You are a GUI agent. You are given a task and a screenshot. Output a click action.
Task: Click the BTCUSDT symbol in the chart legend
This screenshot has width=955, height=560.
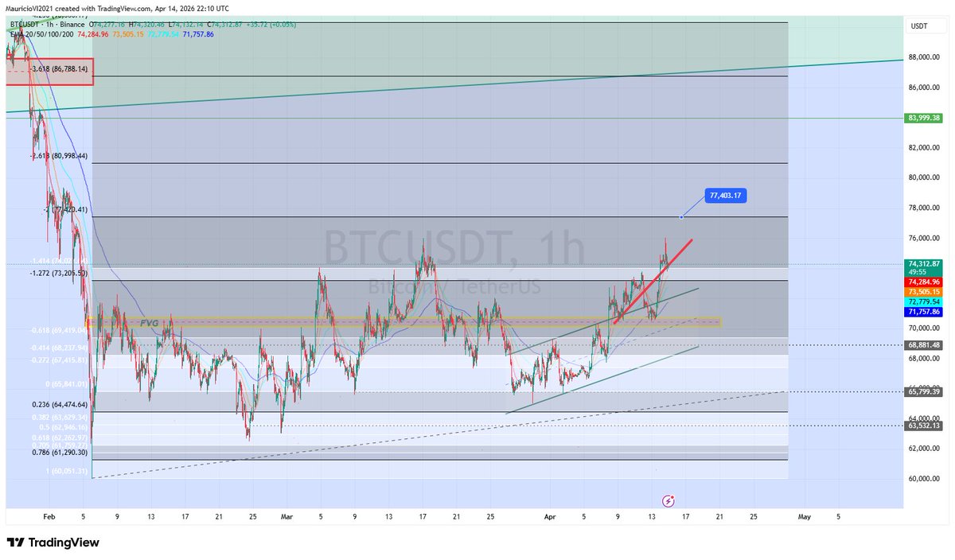[x=26, y=25]
